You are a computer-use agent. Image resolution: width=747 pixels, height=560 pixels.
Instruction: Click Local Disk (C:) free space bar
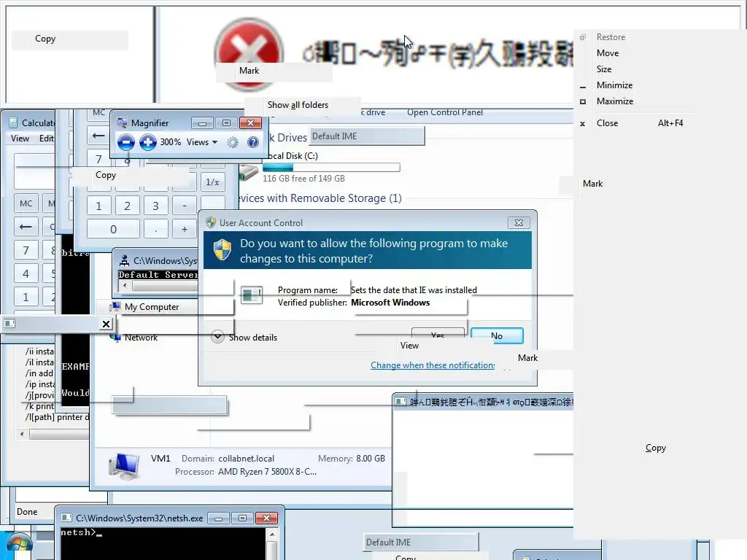(x=331, y=167)
